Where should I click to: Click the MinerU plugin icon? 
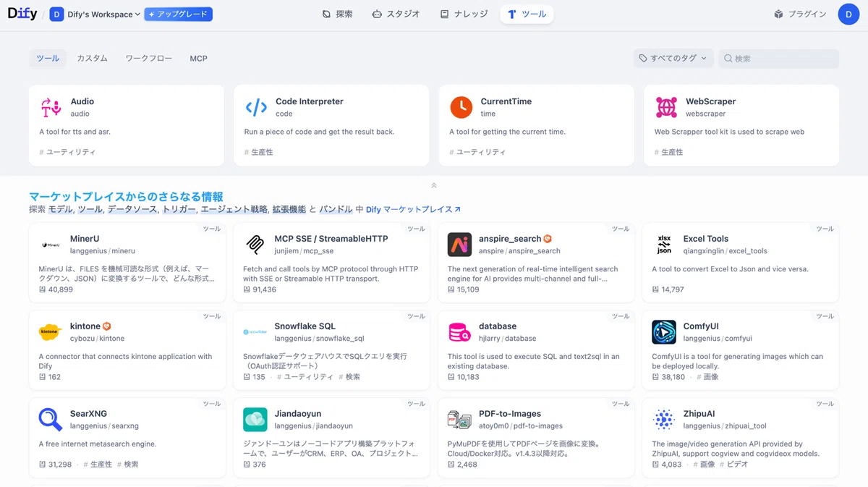point(51,245)
